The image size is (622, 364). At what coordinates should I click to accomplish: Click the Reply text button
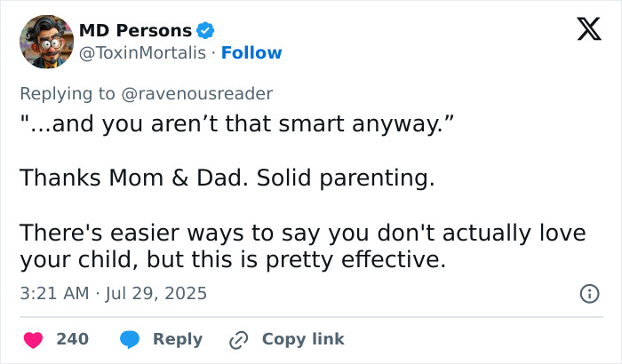[178, 339]
